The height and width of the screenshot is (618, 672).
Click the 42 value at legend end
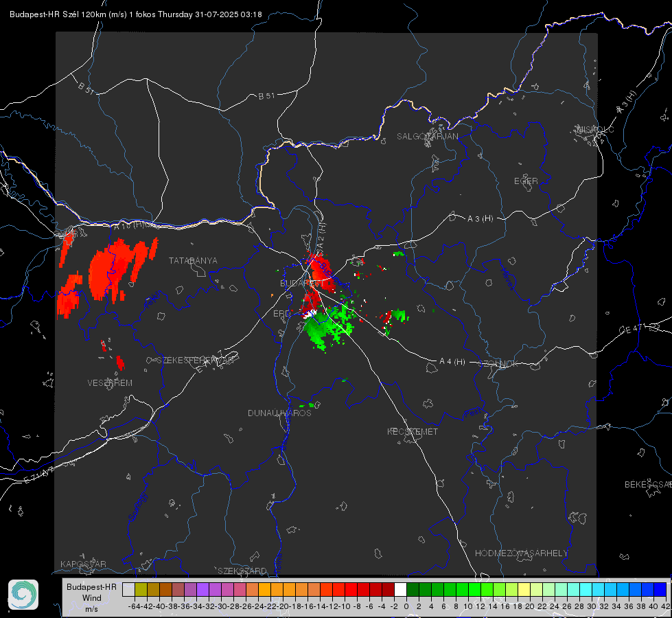tap(665, 606)
